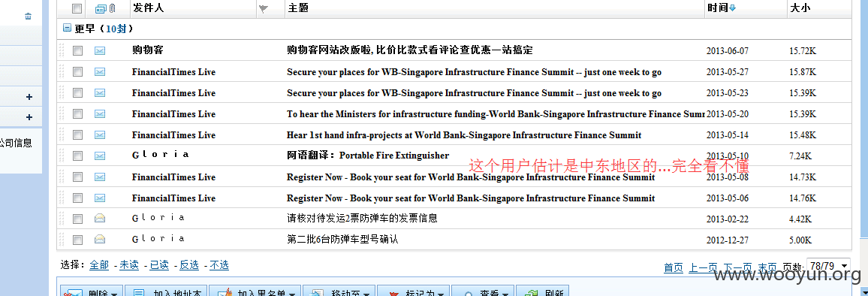Open the page number 78/79 dropdown

(827, 266)
